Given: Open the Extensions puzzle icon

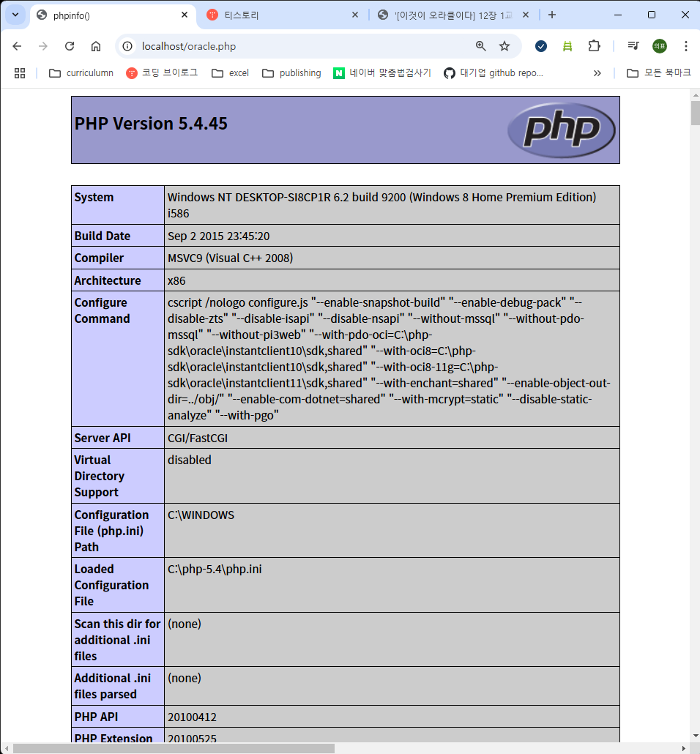Looking at the screenshot, I should [594, 46].
